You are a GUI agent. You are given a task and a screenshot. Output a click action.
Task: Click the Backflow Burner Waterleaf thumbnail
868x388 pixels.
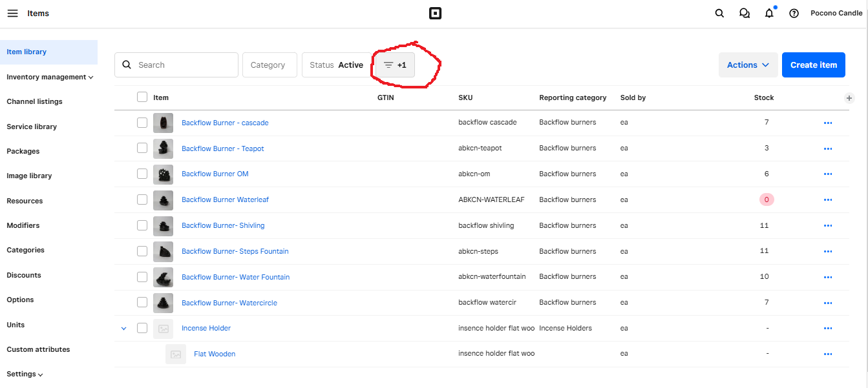(163, 200)
